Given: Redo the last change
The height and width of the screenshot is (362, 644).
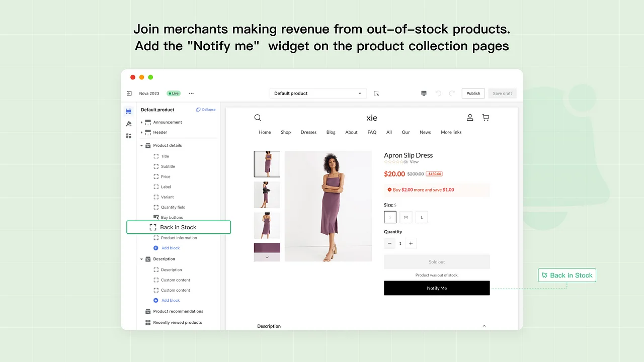Looking at the screenshot, I should point(451,93).
